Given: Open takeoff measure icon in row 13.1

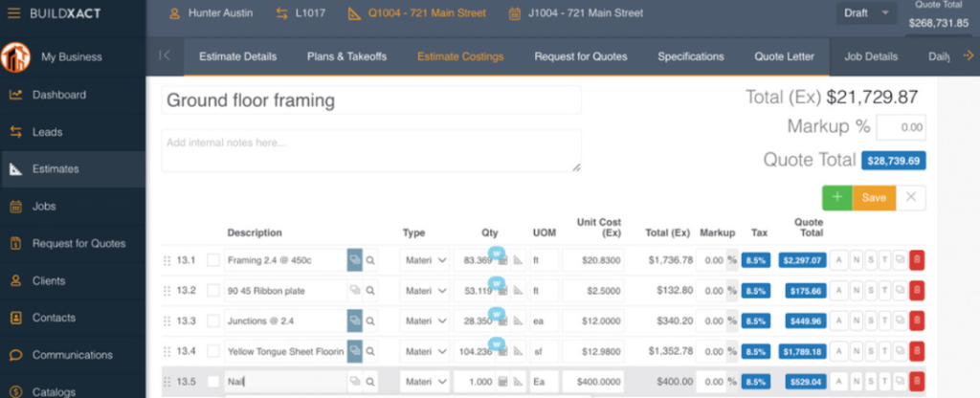Looking at the screenshot, I should coord(518,260).
